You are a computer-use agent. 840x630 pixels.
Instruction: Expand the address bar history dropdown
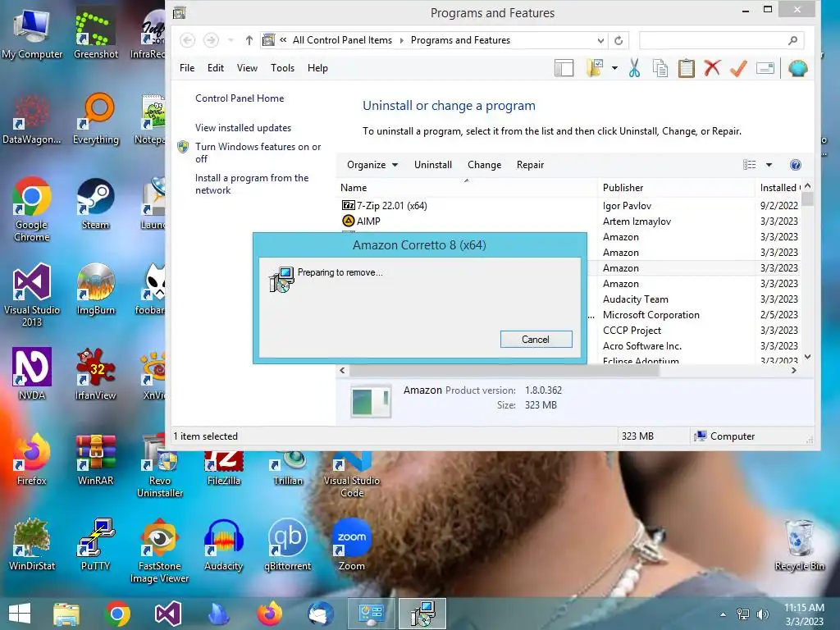pyautogui.click(x=600, y=41)
